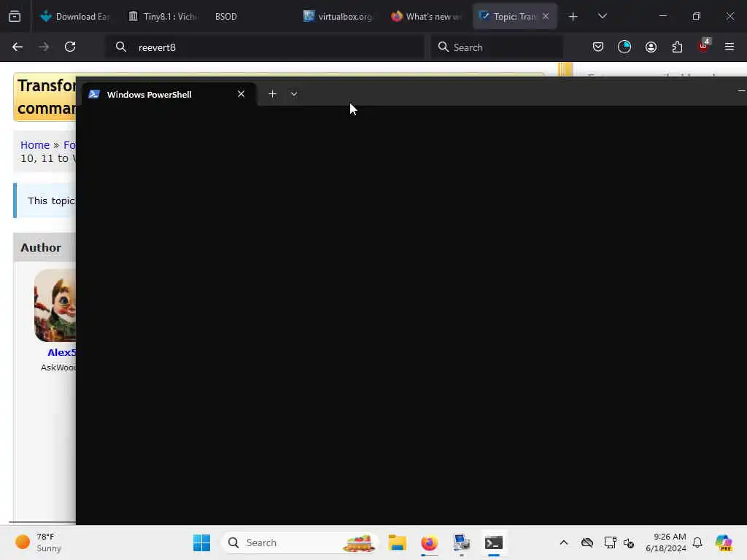Screen dimensions: 747x560
Task: Open Firefox account icon
Action: click(x=651, y=47)
